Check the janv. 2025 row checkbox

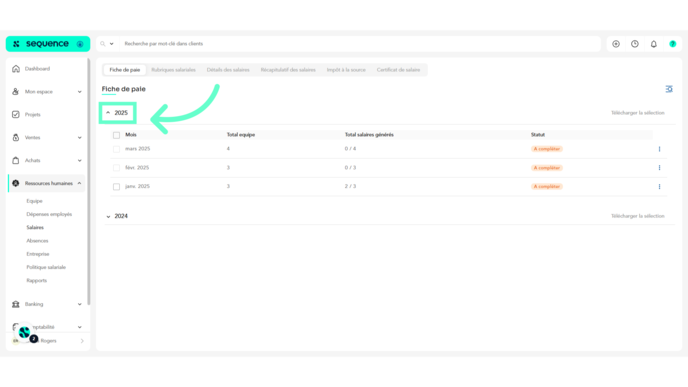point(116,186)
